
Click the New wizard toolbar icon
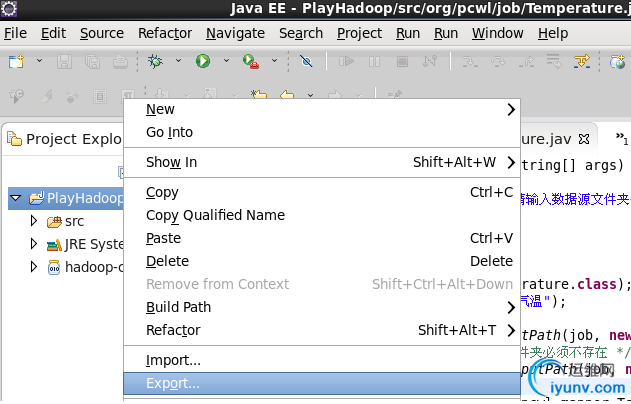click(x=16, y=62)
